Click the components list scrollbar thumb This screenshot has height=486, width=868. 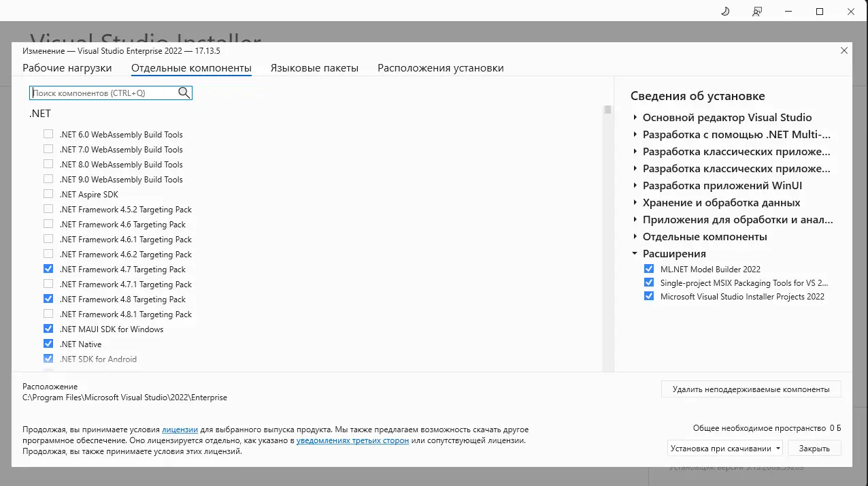pyautogui.click(x=607, y=110)
